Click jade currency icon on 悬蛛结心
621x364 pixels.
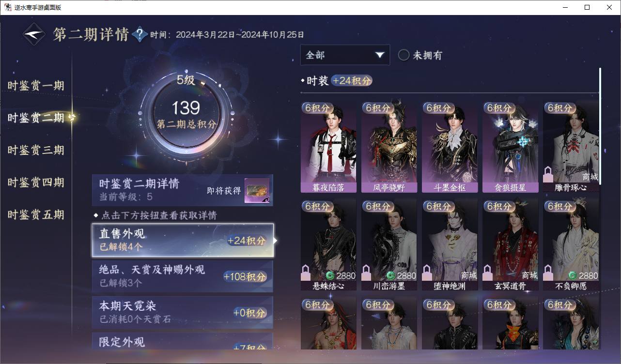coord(330,275)
